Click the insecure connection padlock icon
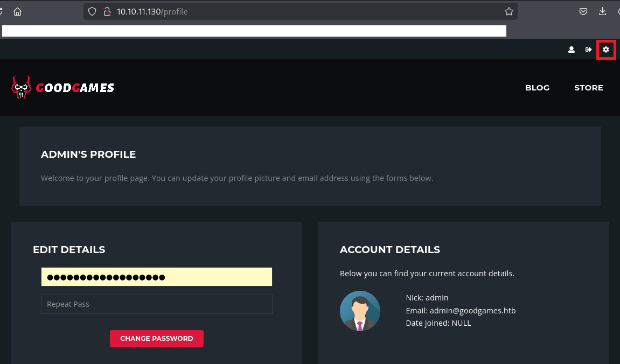The height and width of the screenshot is (364, 620). pyautogui.click(x=106, y=11)
